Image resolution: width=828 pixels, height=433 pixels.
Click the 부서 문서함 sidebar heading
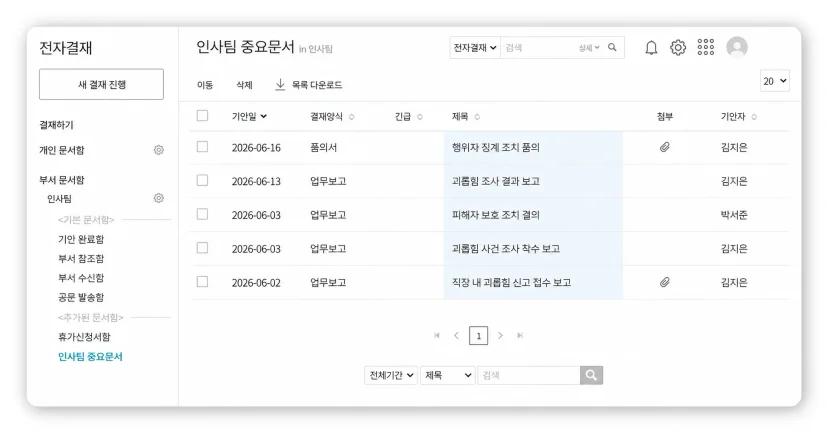click(x=62, y=180)
